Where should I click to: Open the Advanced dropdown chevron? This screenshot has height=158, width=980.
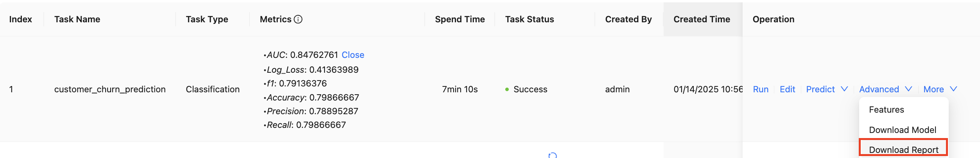(x=908, y=89)
